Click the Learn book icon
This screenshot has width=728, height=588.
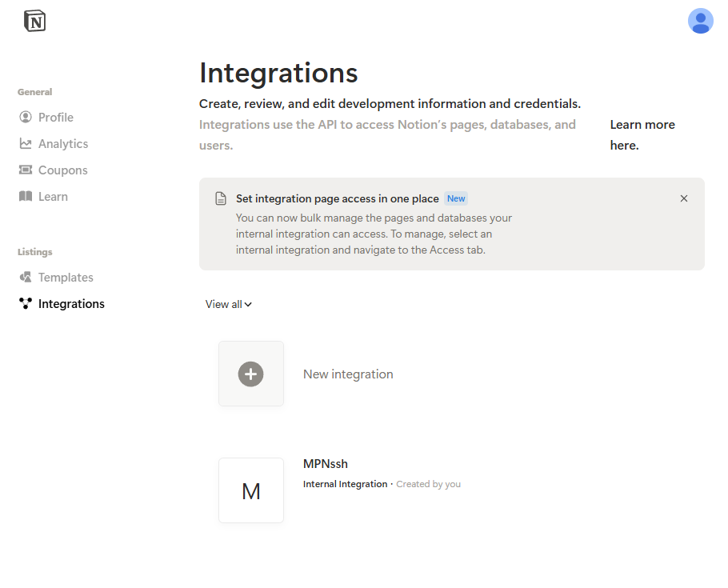(x=26, y=197)
